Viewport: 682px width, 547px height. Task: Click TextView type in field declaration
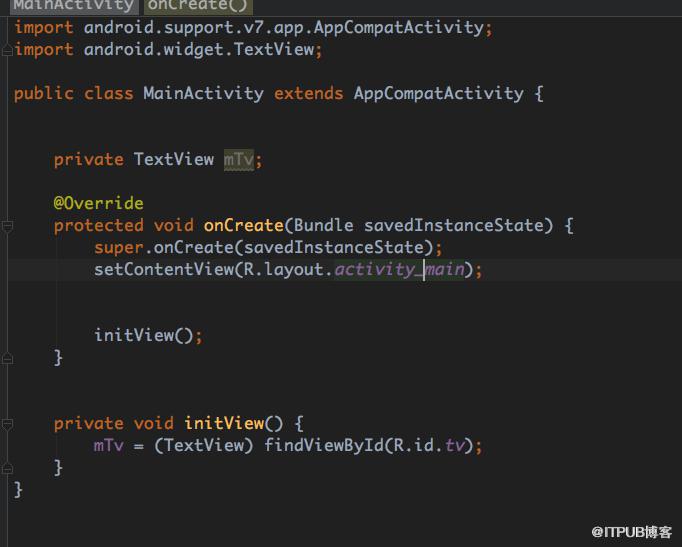[174, 160]
